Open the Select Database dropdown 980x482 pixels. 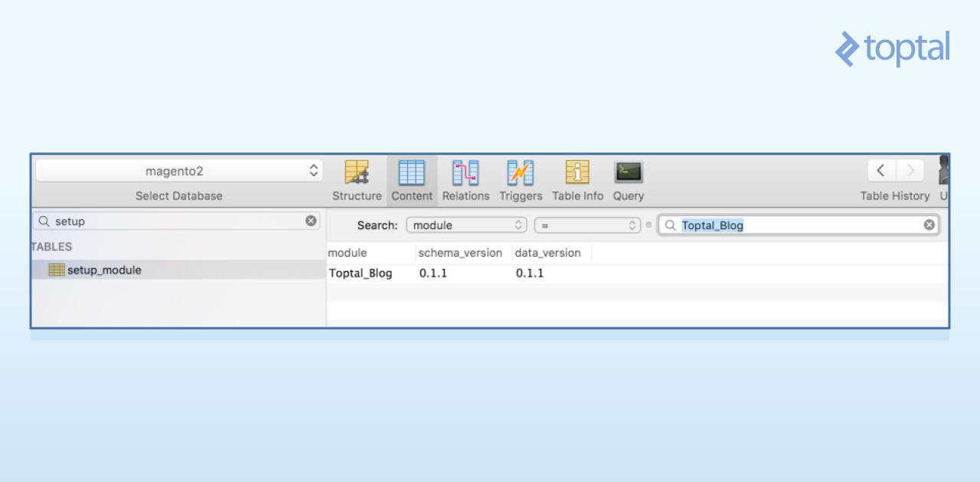pos(178,171)
